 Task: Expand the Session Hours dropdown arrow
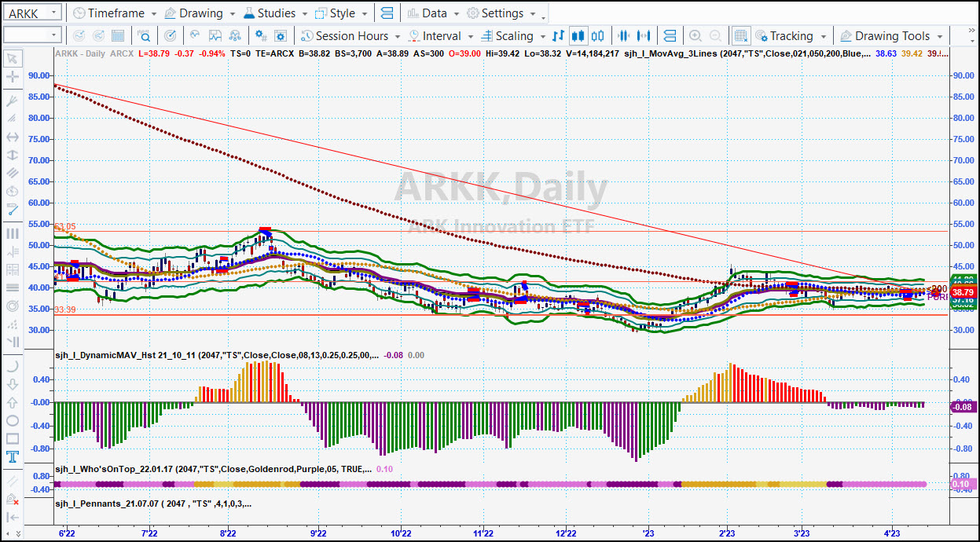tap(397, 36)
